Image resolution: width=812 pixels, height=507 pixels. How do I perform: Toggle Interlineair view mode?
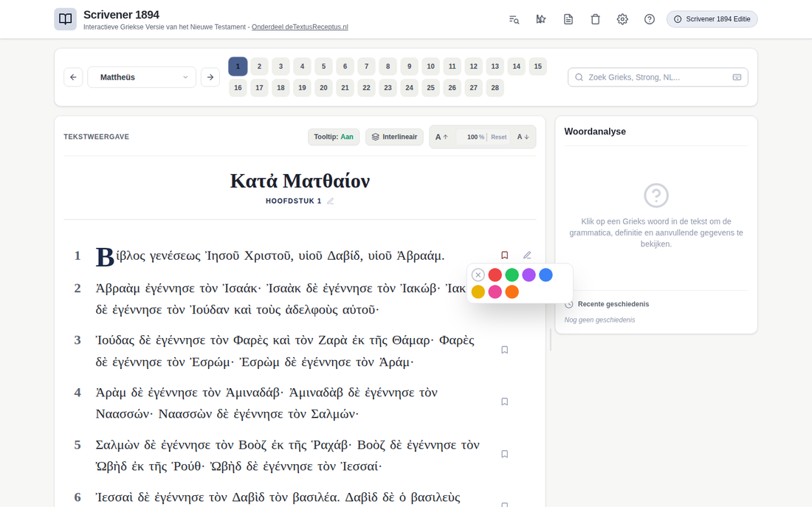(x=394, y=137)
